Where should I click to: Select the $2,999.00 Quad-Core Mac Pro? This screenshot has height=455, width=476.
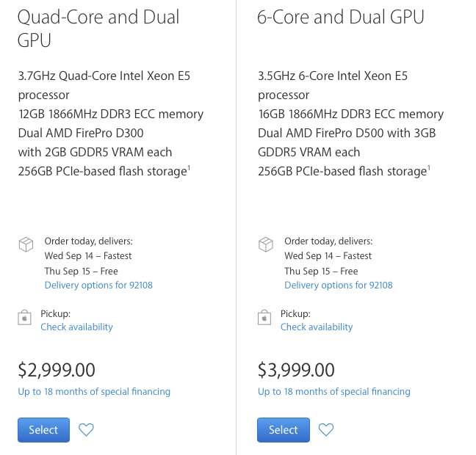[44, 430]
